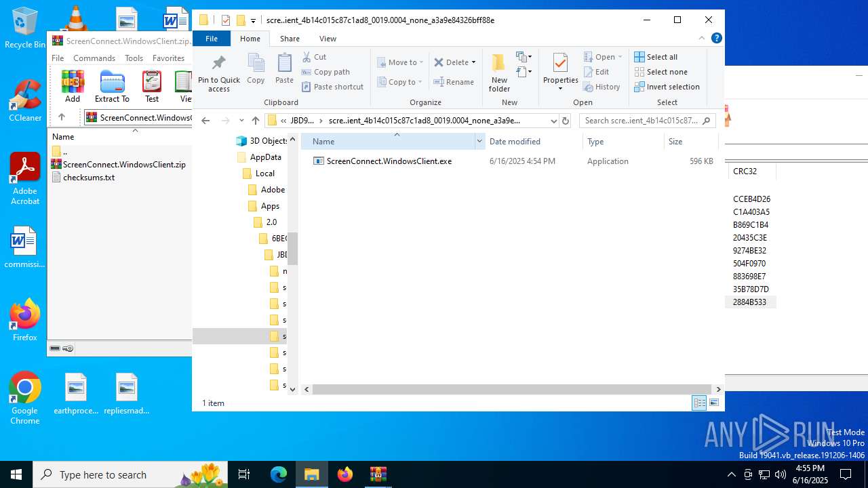Sort by Date modified column
868x488 pixels.
[533, 142]
